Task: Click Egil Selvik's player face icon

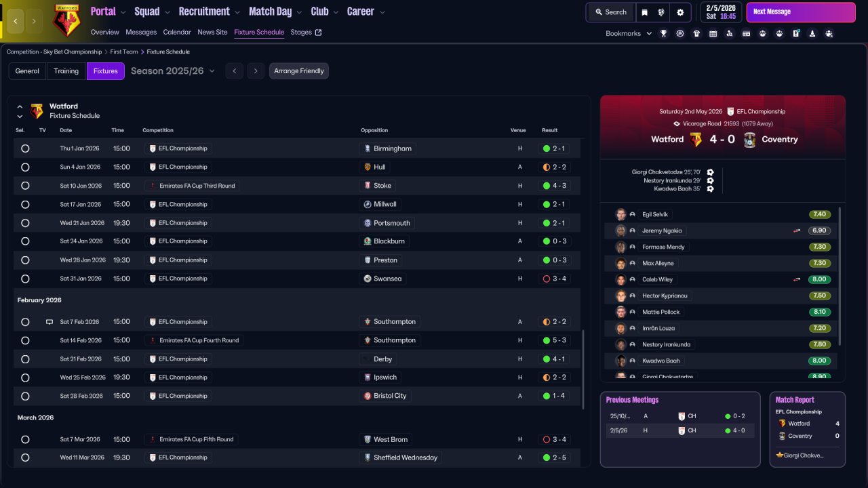Action: (x=620, y=214)
